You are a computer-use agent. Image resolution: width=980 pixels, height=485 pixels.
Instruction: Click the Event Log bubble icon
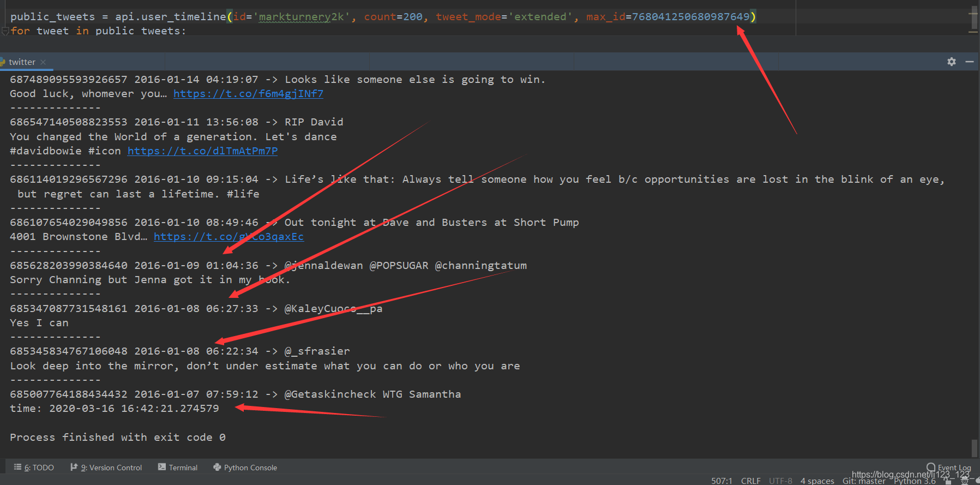tap(931, 467)
